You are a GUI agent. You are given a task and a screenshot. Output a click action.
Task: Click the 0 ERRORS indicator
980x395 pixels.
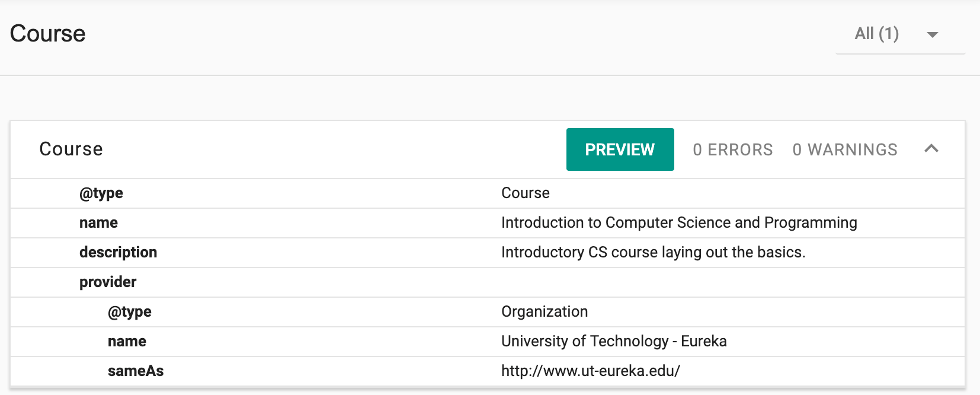point(732,149)
